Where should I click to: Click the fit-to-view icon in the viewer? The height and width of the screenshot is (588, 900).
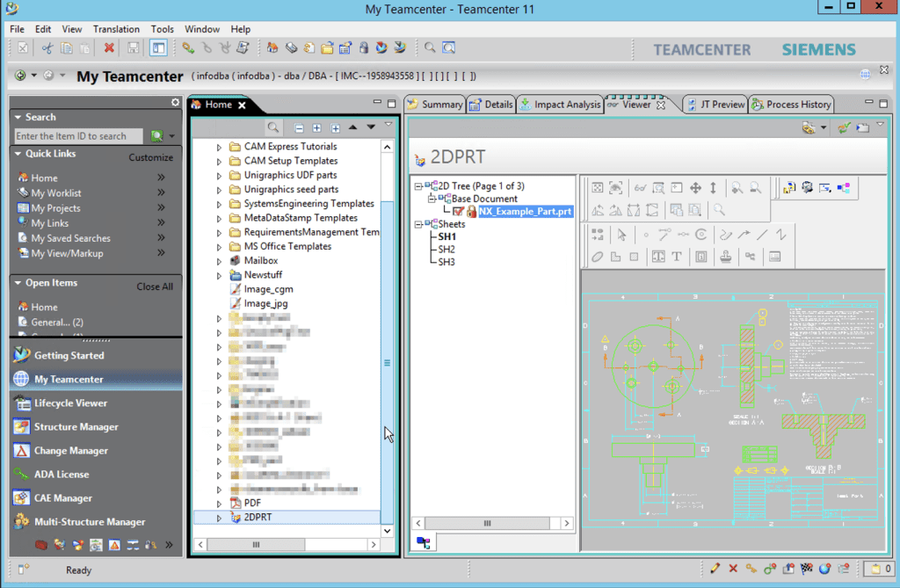click(x=598, y=188)
